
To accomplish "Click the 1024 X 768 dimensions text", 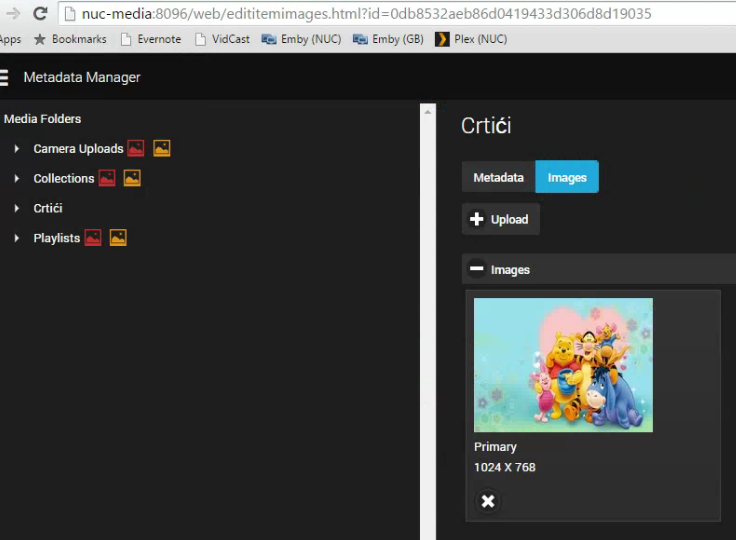I will pos(505,467).
